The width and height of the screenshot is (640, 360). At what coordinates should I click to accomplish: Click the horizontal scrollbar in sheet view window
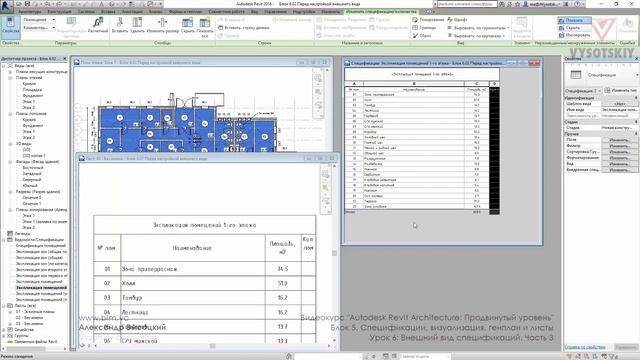coord(212,346)
